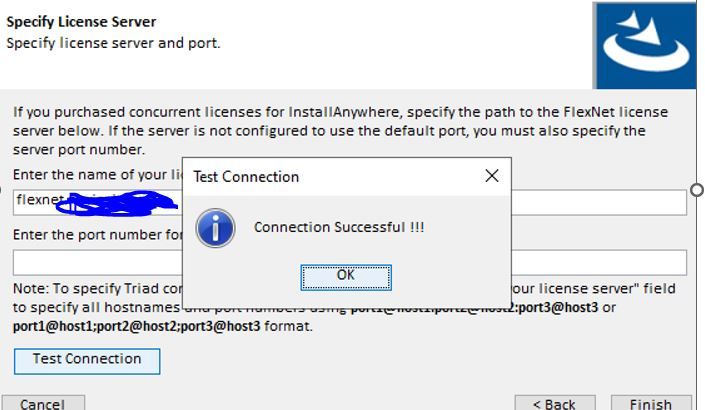Viewport: 705px width, 410px height.
Task: Click the 'Enter the name of your' label
Action: (x=97, y=174)
